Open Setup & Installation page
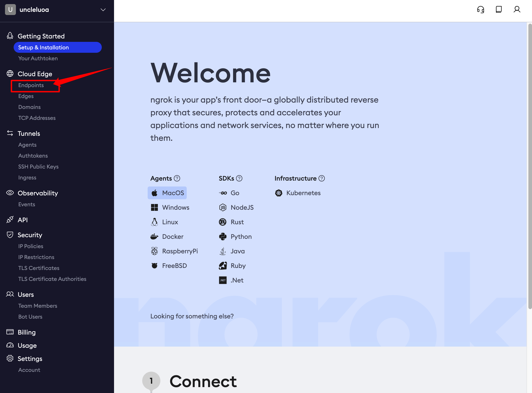 (x=58, y=47)
